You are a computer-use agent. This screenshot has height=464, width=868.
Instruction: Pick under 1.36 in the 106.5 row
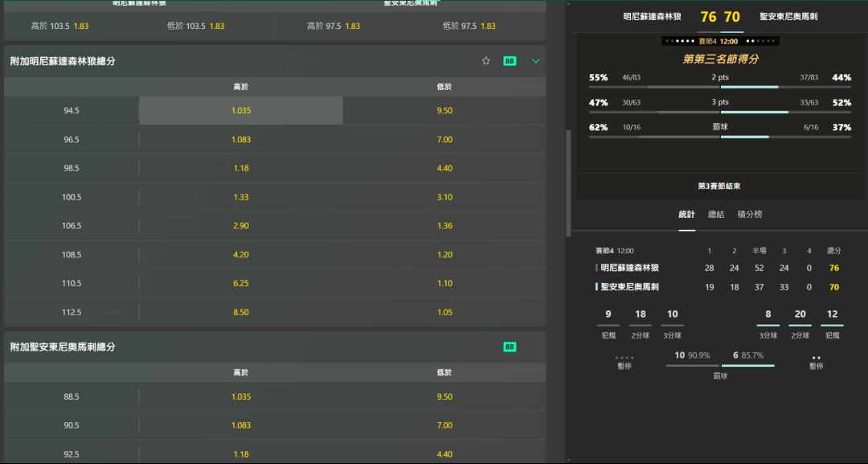444,226
